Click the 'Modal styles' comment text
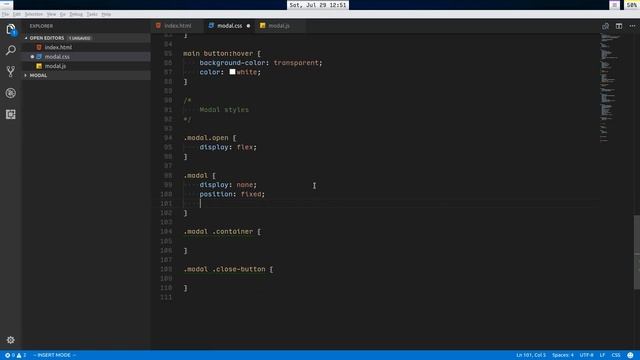 point(224,110)
